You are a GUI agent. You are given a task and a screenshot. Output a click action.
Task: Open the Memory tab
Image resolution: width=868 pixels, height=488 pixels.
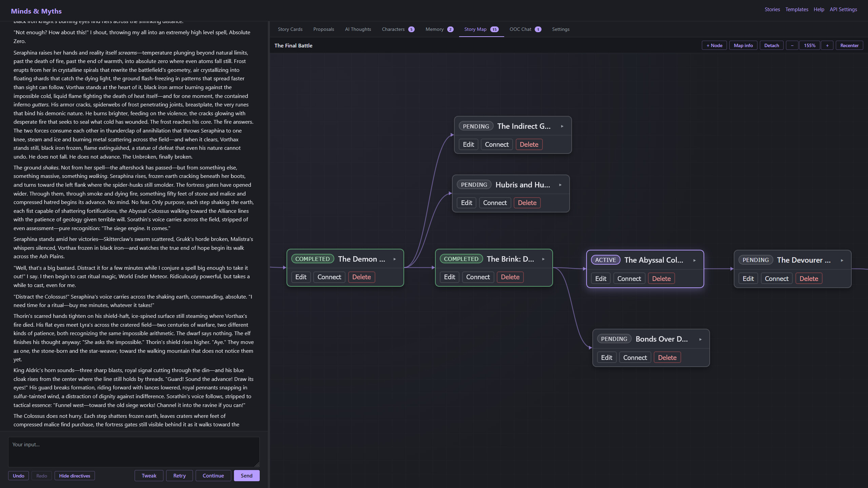pyautogui.click(x=439, y=29)
